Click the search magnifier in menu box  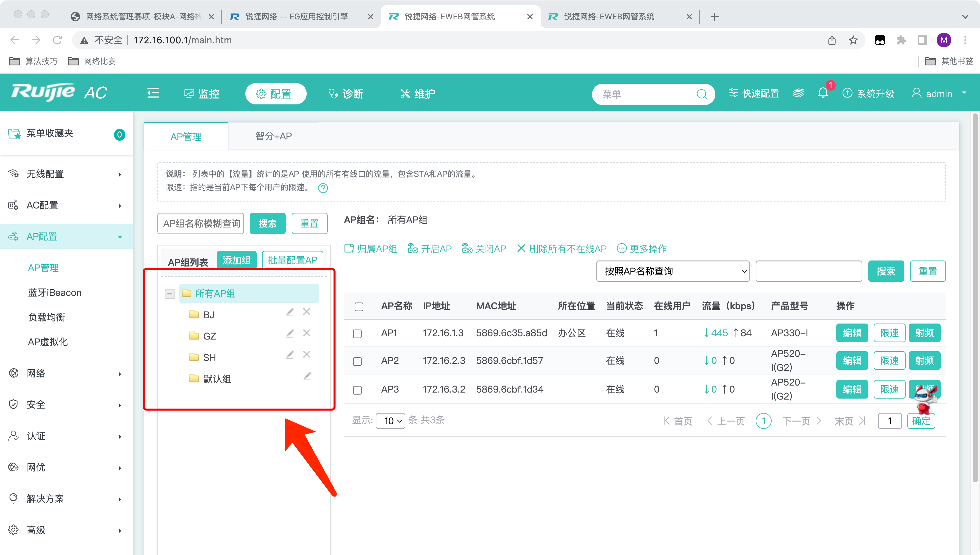click(x=701, y=94)
